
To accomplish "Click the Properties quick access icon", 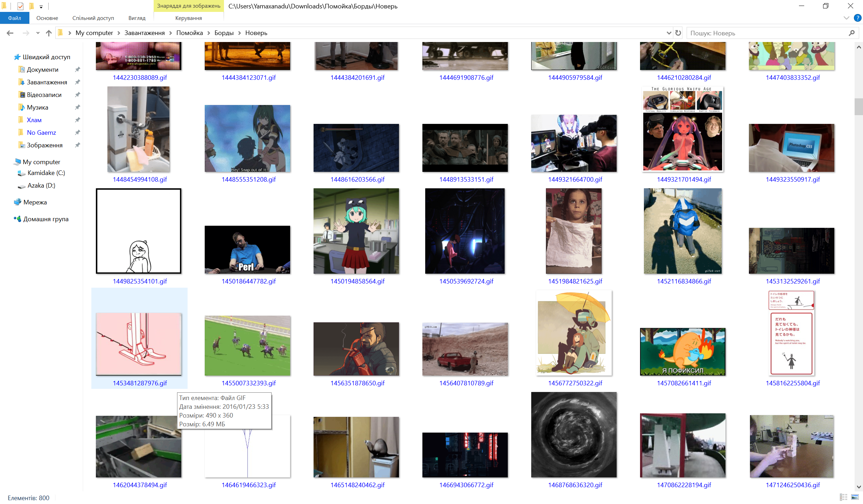I will pos(20,6).
